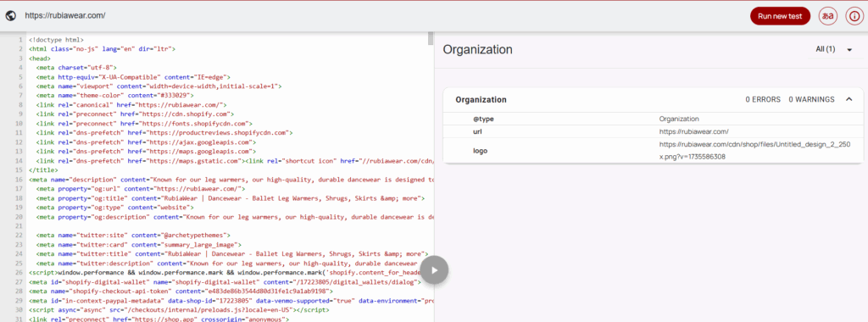Click the Run new test button
Viewport: 868px width, 322px height.
pos(780,16)
